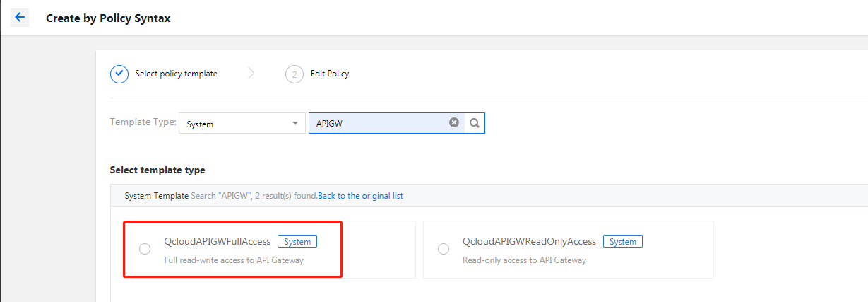
Task: Click the chevron between the steps
Action: [x=251, y=74]
